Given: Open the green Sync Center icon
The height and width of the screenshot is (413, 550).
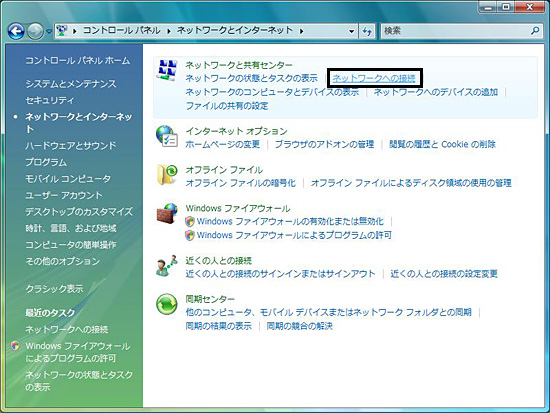Looking at the screenshot, I should point(167,304).
